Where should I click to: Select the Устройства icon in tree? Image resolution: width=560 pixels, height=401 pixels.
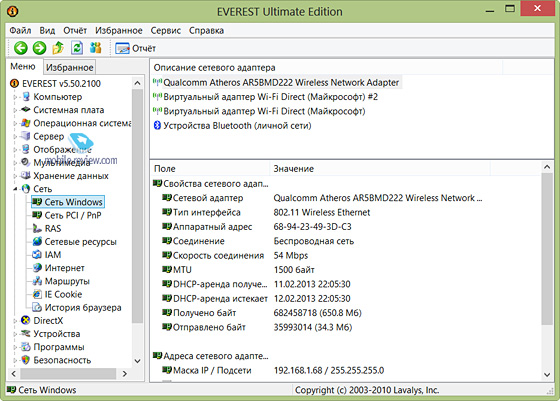(26, 334)
